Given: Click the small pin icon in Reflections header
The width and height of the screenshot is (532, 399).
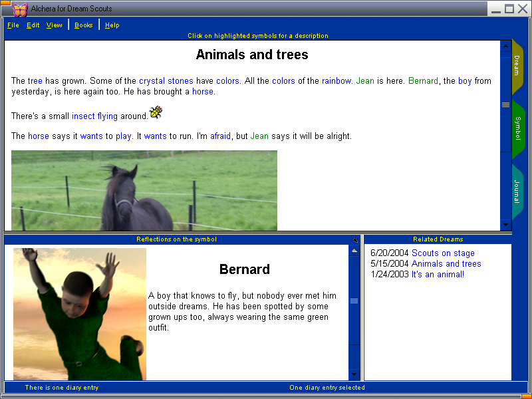Looking at the screenshot, I should click(x=355, y=240).
